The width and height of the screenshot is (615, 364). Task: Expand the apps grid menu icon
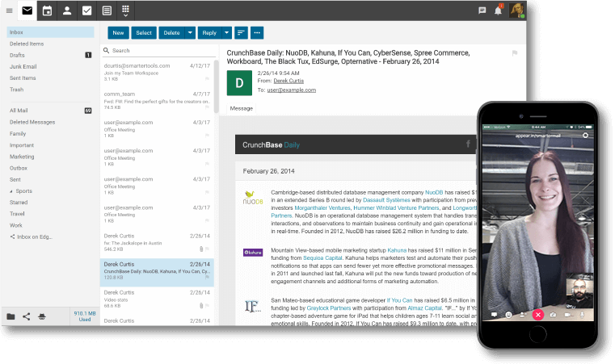(125, 10)
